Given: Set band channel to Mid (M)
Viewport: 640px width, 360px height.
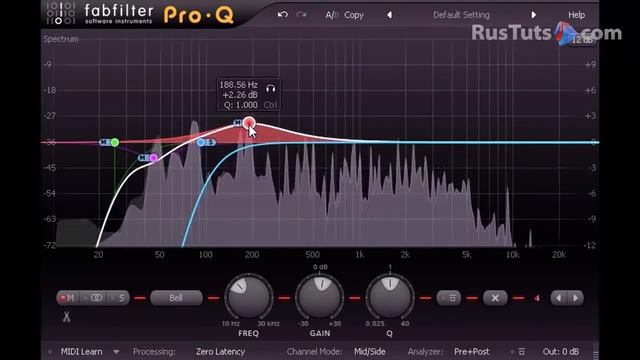Looking at the screenshot, I should pyautogui.click(x=68, y=298).
